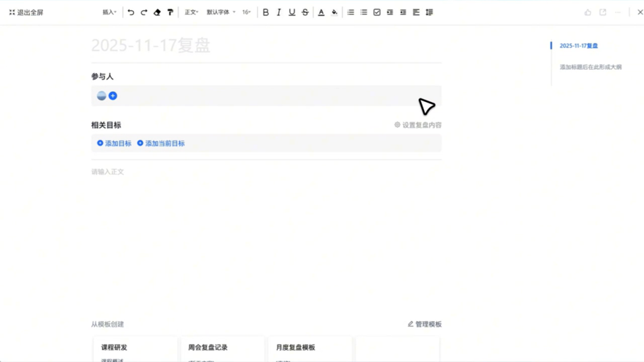Add a participant with the blue plus
This screenshot has width=644, height=362.
coord(113,96)
